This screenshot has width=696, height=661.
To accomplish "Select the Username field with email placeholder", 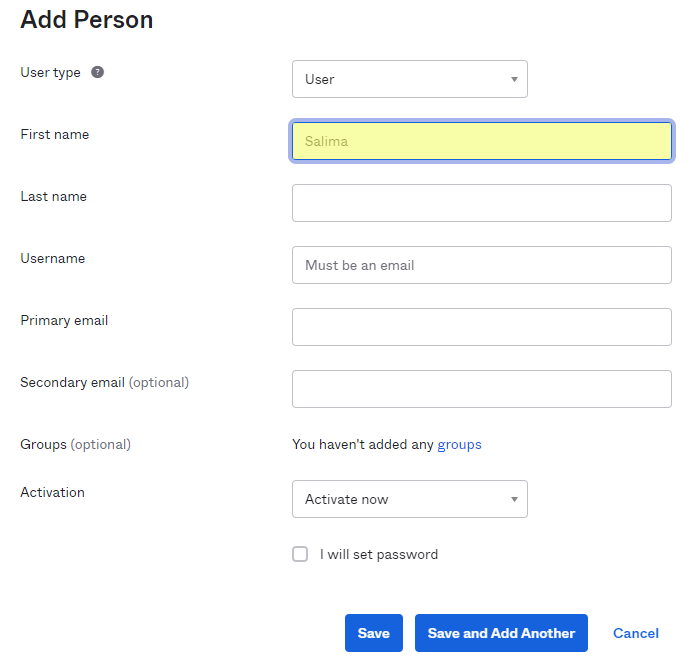I will [481, 265].
